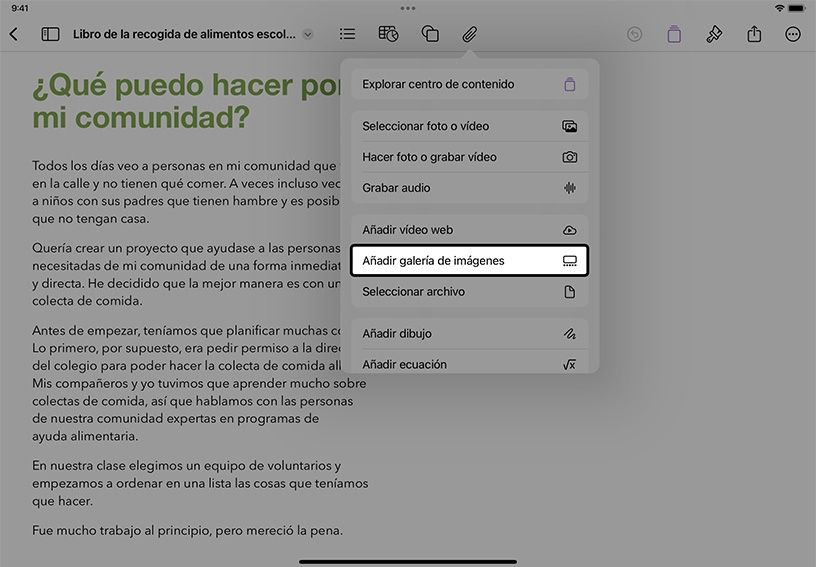816x567 pixels.
Task: Open the document title dropdown chevron
Action: [308, 34]
